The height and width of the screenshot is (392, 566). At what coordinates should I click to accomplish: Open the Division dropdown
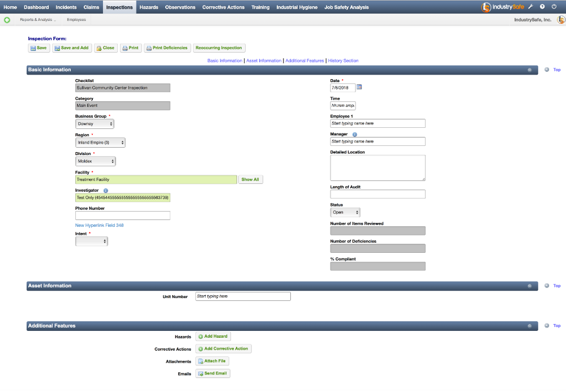click(x=96, y=161)
